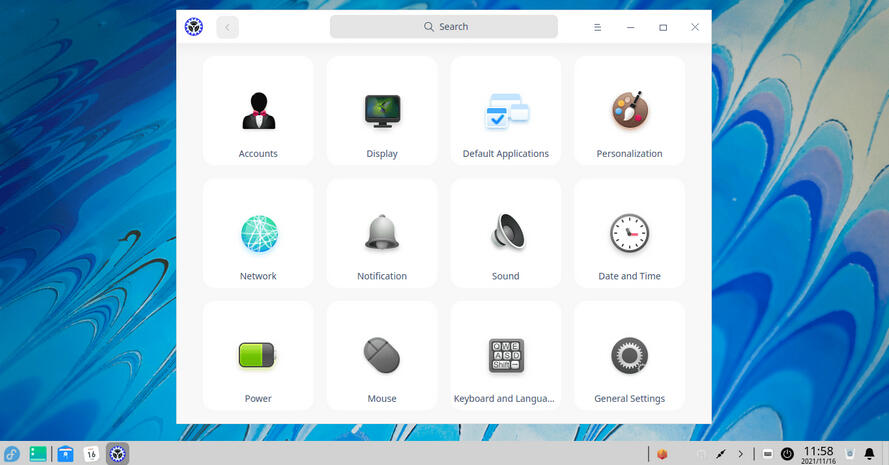Expand the system tray arrow
Viewport: 889px width, 465px height.
click(740, 454)
